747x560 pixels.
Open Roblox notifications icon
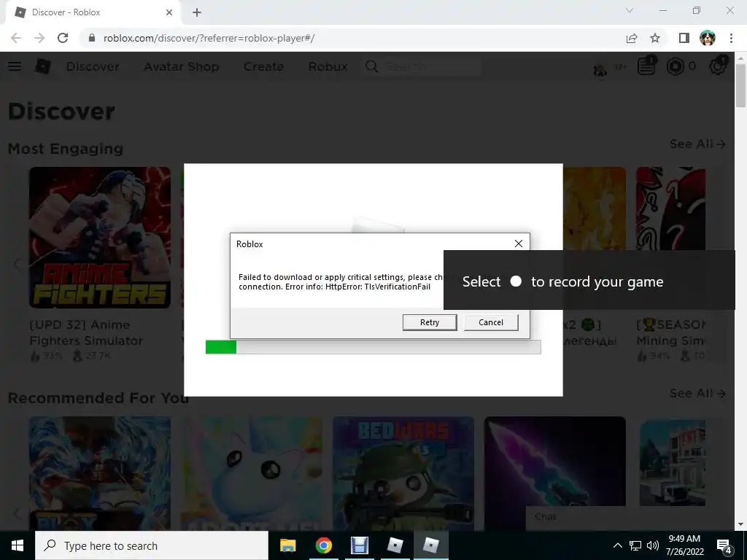click(647, 66)
